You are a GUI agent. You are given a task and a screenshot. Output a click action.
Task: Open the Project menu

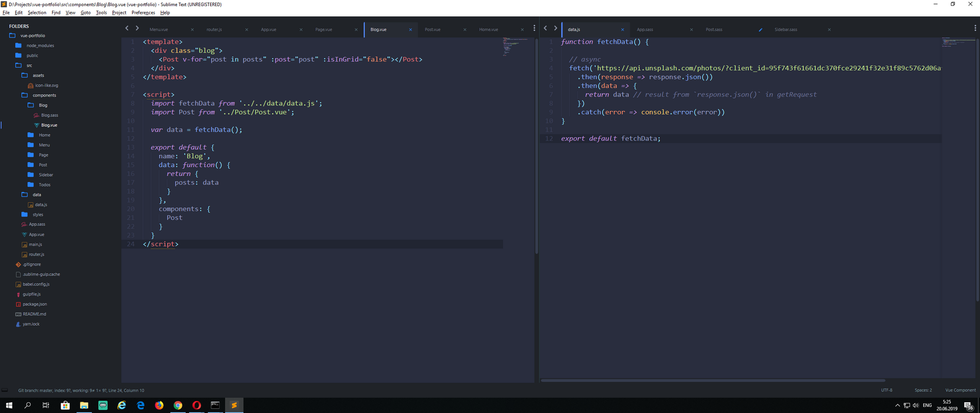tap(119, 13)
